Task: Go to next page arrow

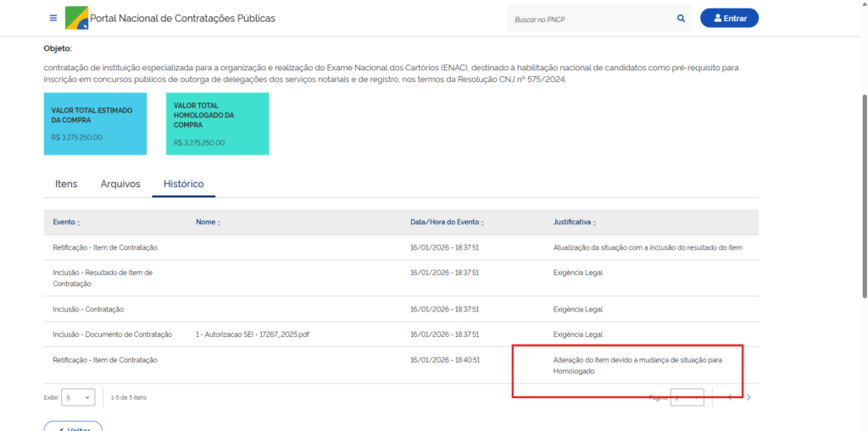Action: tap(748, 397)
